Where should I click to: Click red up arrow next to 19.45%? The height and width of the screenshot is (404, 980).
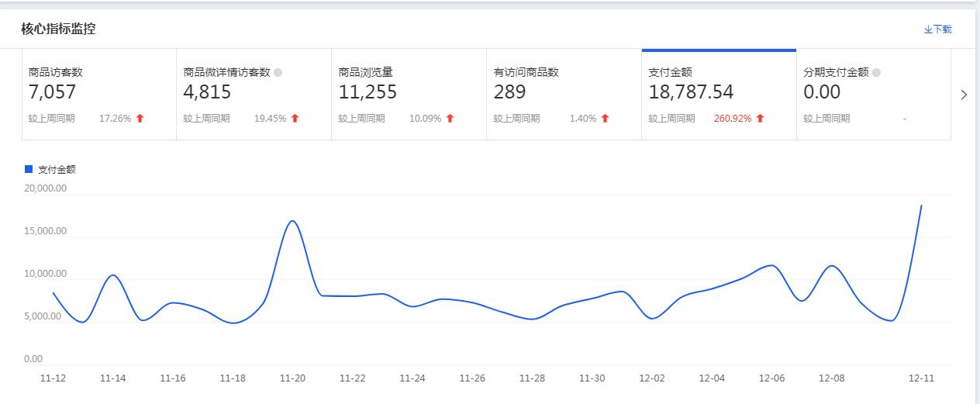(295, 119)
